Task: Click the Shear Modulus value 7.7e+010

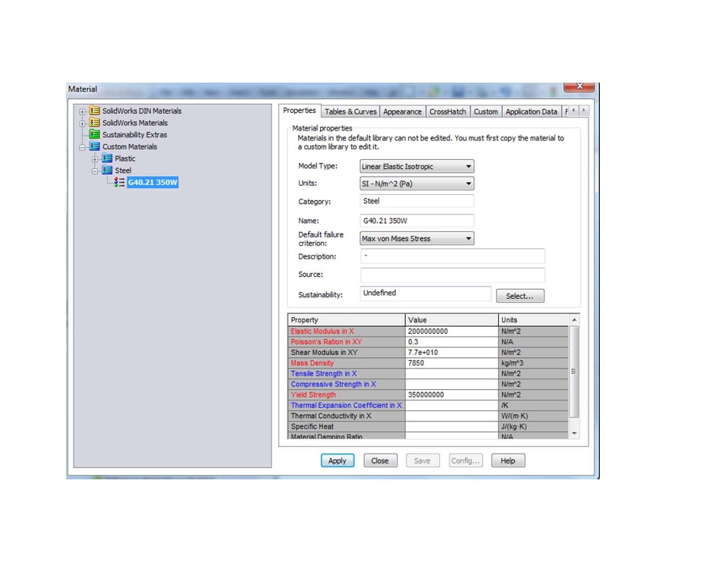Action: [x=451, y=353]
